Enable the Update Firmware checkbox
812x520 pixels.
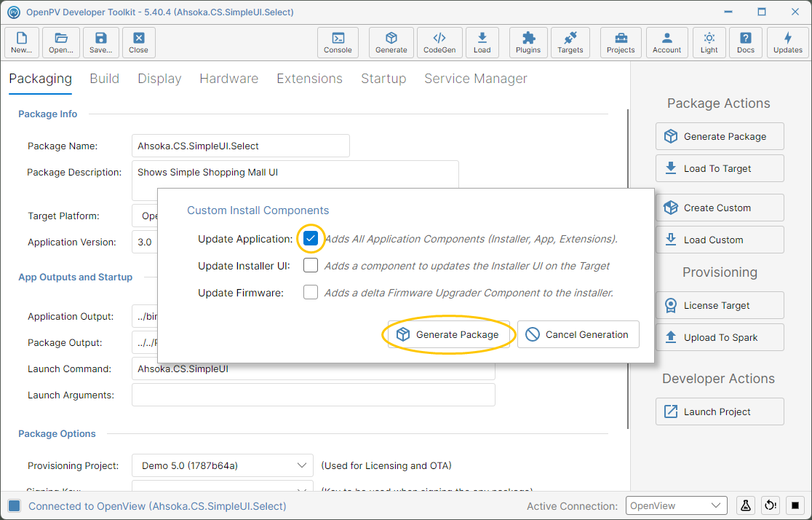[x=311, y=292]
